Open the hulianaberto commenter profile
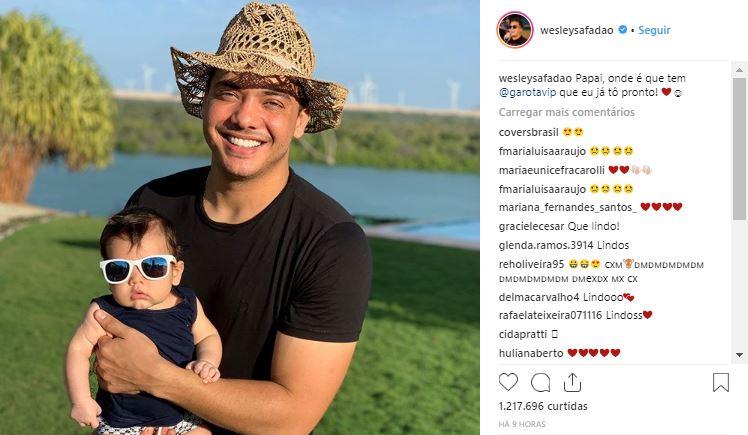748x435 pixels. 531,353
